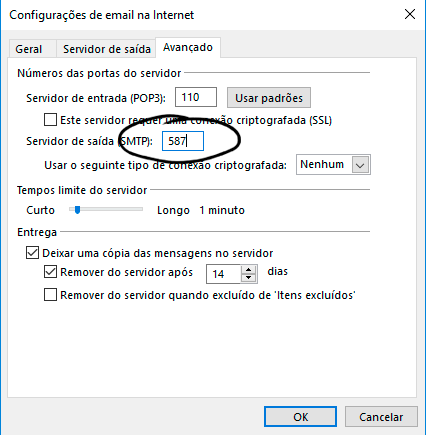This screenshot has height=435, width=426.
Task: Toggle Remover do servidor após checkbox
Action: coord(50,272)
